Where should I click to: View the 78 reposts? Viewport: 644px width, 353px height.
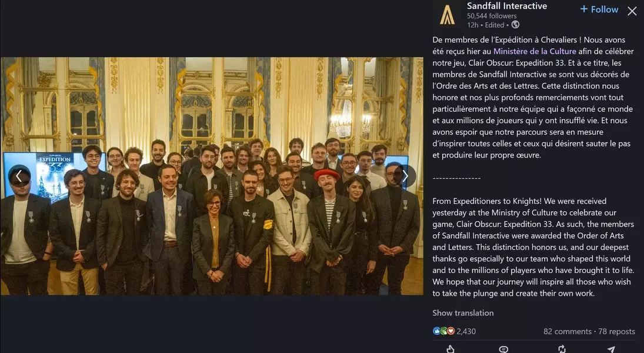pos(616,331)
